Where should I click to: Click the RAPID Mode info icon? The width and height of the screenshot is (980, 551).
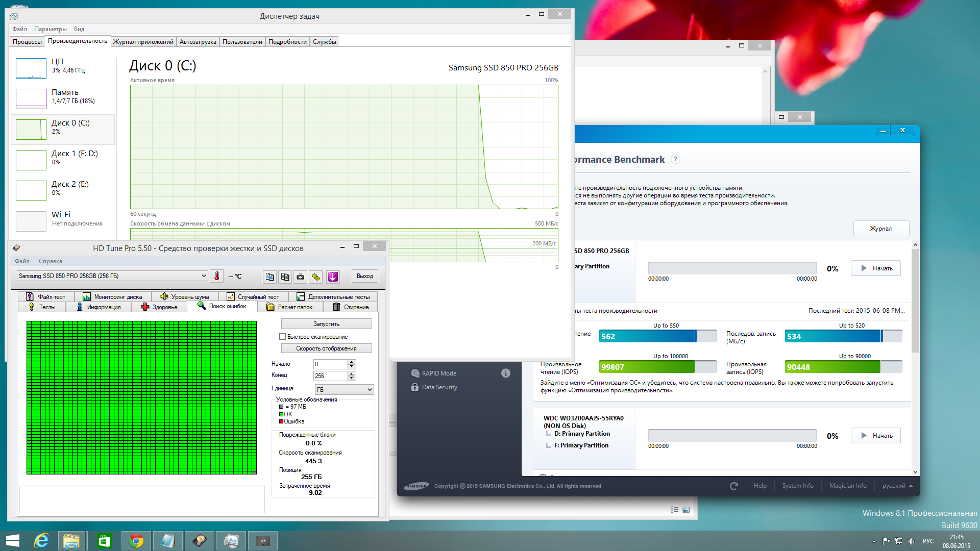click(x=505, y=373)
